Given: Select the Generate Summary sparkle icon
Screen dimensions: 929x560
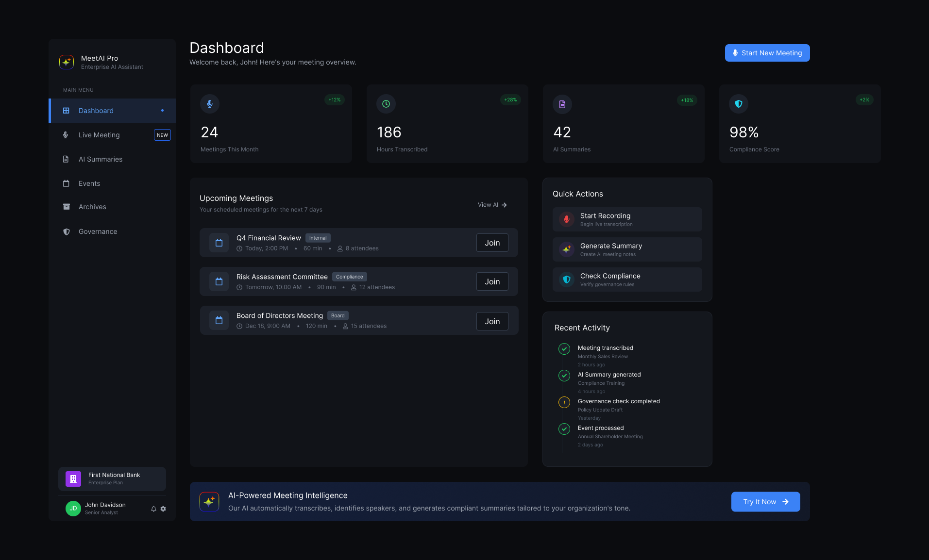Looking at the screenshot, I should click(x=566, y=249).
